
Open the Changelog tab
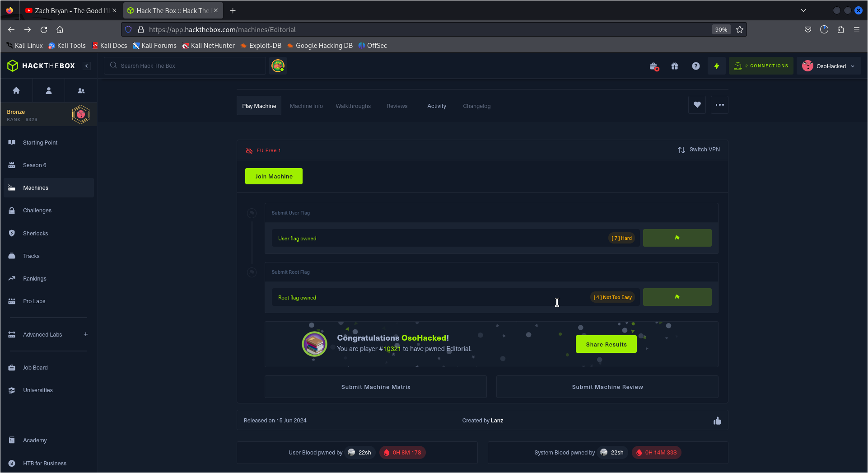pos(476,106)
